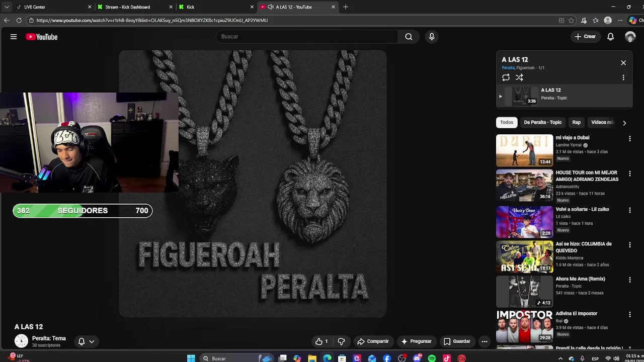Select the Todos filter chip

pyautogui.click(x=507, y=123)
